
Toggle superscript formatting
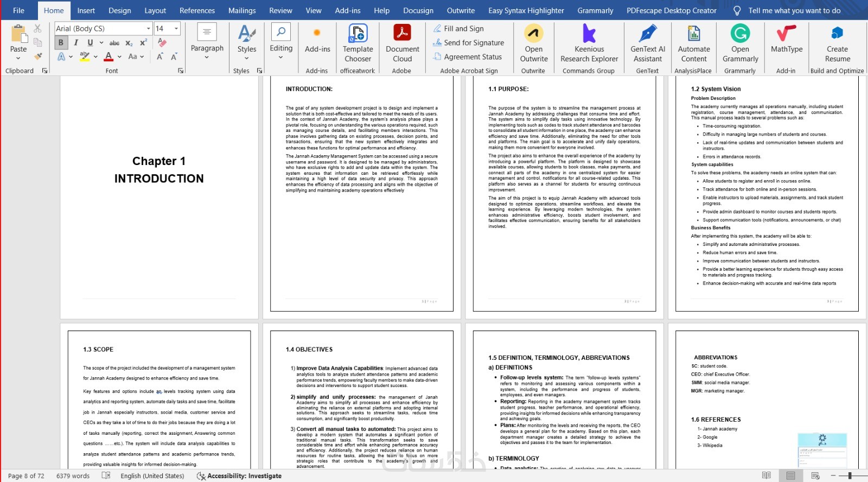pos(144,42)
